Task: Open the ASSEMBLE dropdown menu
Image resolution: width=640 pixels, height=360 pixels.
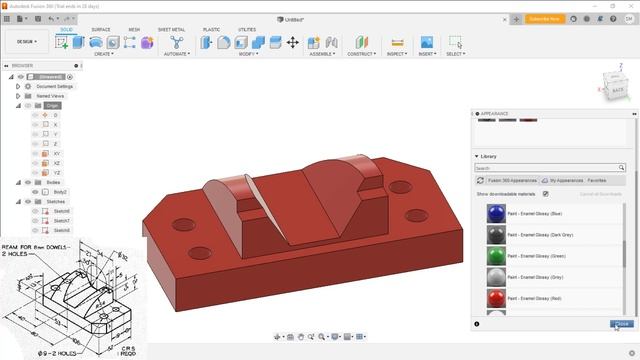Action: tap(322, 54)
